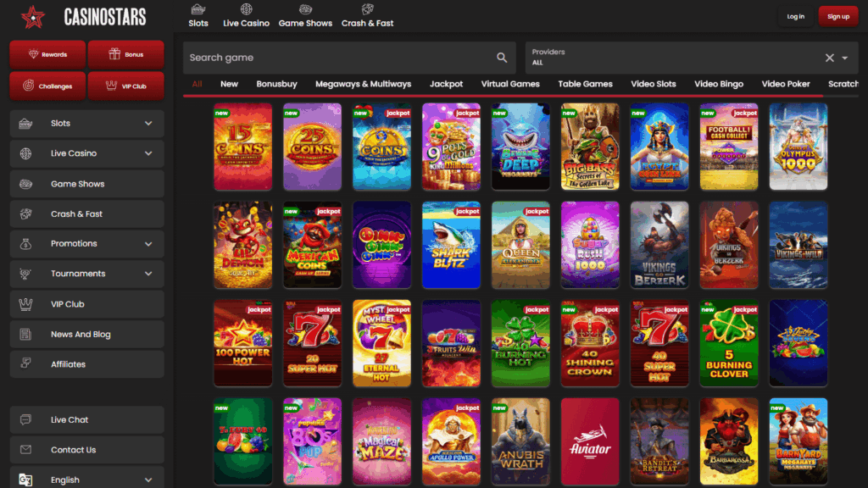Image resolution: width=868 pixels, height=488 pixels.
Task: Click the News And Blog icon
Action: coord(25,334)
